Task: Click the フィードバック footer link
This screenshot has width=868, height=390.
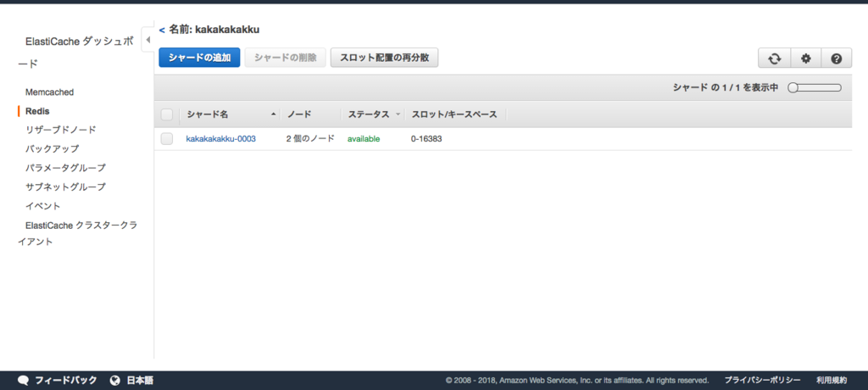Action: pyautogui.click(x=66, y=381)
